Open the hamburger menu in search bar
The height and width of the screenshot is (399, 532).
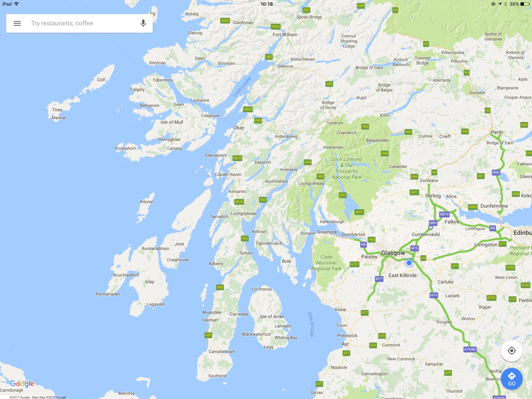17,23
